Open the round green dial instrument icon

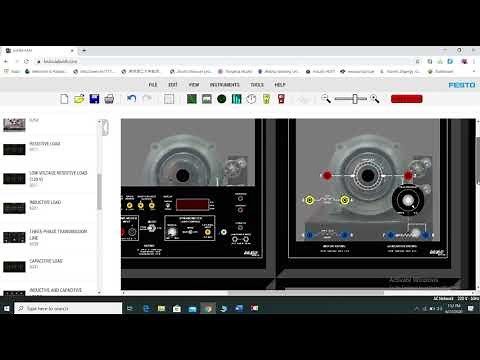[222, 99]
